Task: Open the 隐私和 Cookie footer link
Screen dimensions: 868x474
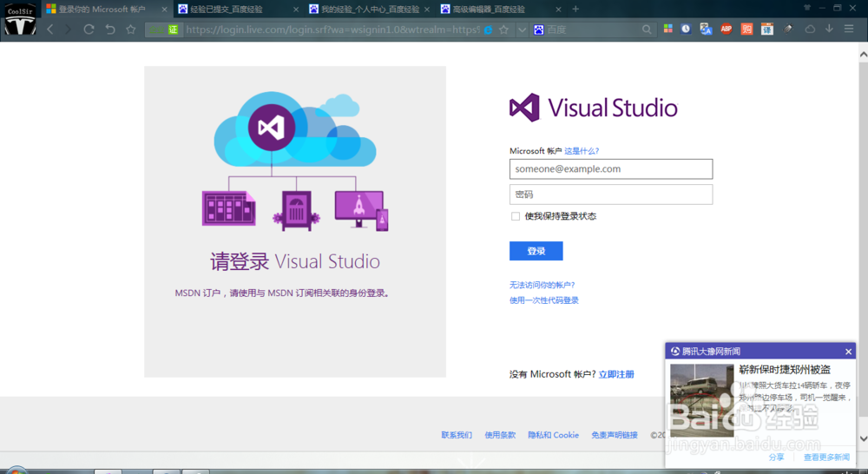Action: (553, 435)
